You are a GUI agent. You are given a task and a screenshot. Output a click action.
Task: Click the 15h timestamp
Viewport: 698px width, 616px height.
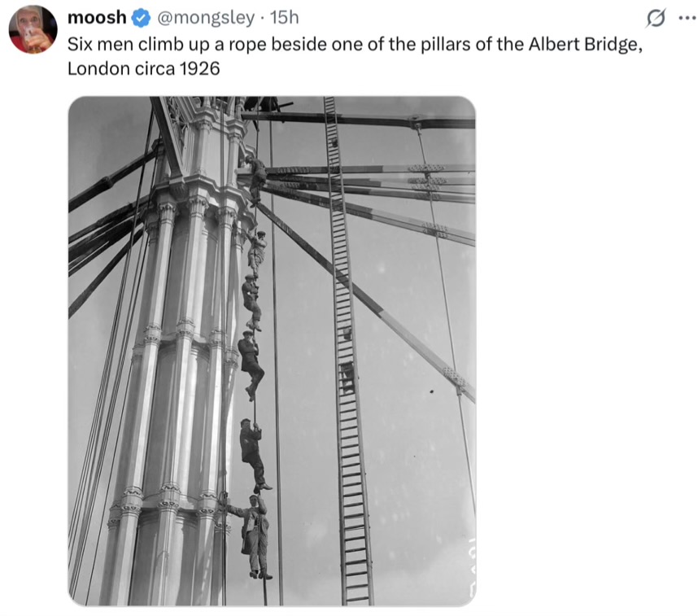tap(285, 18)
